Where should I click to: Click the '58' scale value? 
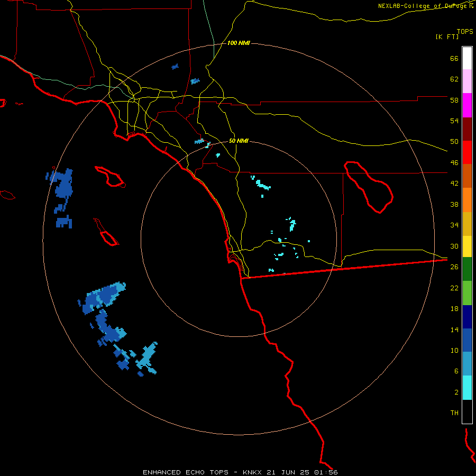pos(454,100)
